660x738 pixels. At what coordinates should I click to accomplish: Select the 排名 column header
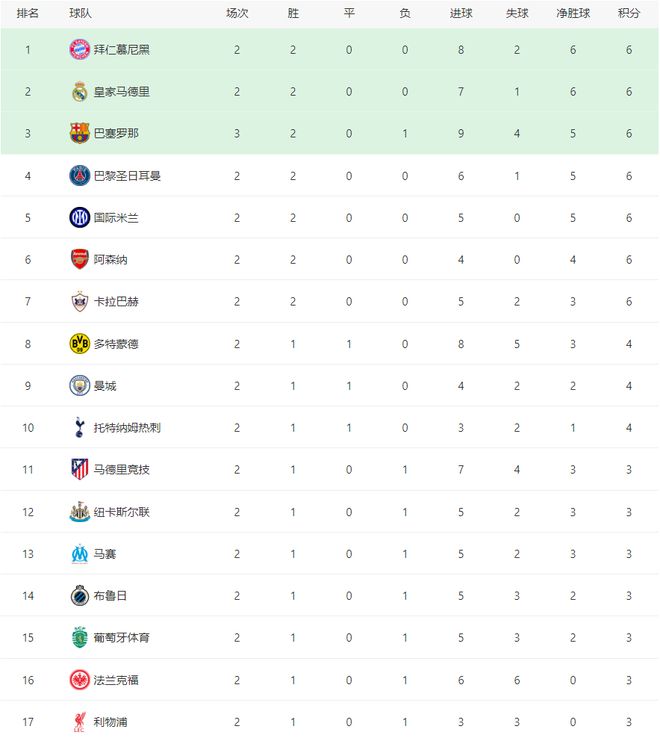(28, 14)
